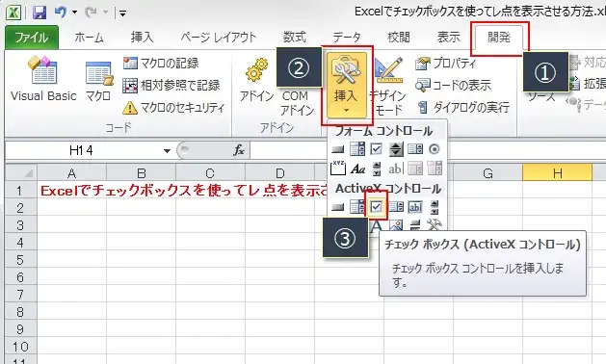Select ActiveX combo box icon
Screen dimensions: 606x364
coord(357,207)
